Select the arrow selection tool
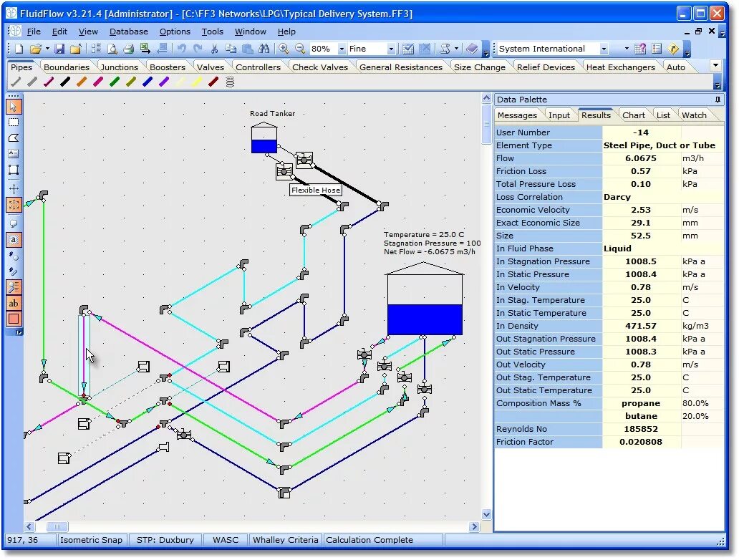Viewport: 739px width, 560px height. [13, 107]
